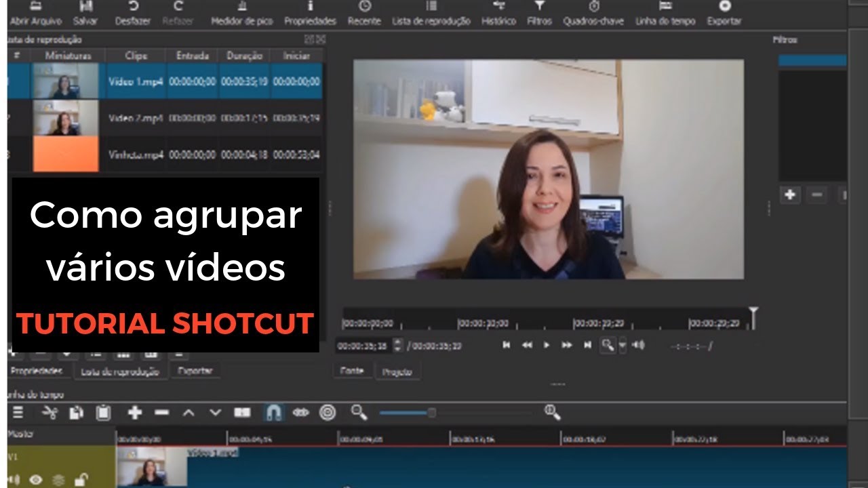Switch to the bottom Lista de reprodução tab
This screenshot has width=868, height=488.
pos(119,371)
